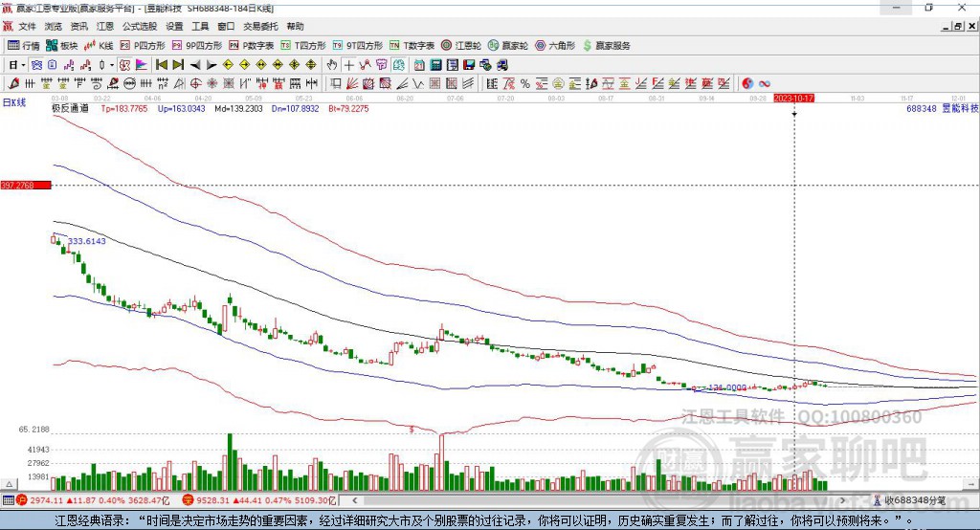This screenshot has height=530, width=980.
Task: Jump to last bar icon
Action: (x=178, y=65)
